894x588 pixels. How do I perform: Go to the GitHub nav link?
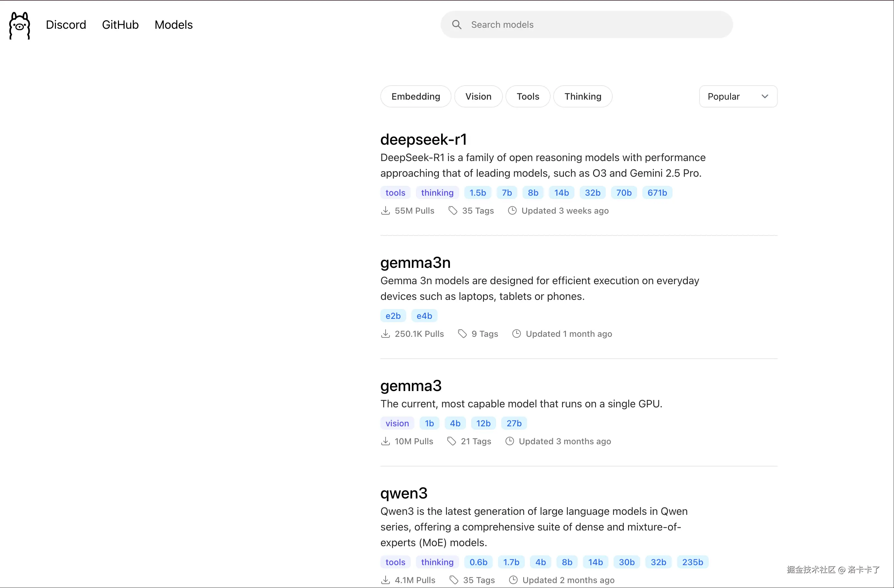click(120, 25)
